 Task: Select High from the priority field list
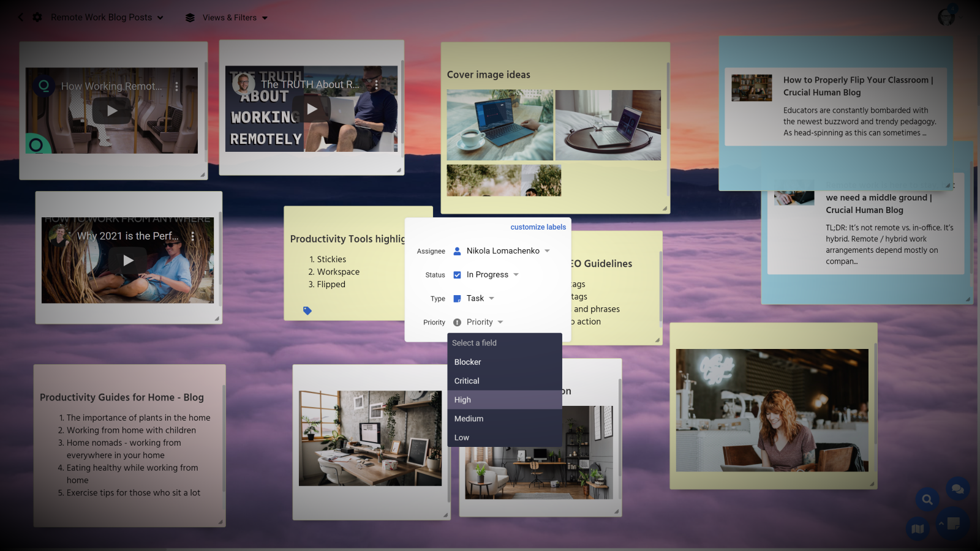[462, 399]
